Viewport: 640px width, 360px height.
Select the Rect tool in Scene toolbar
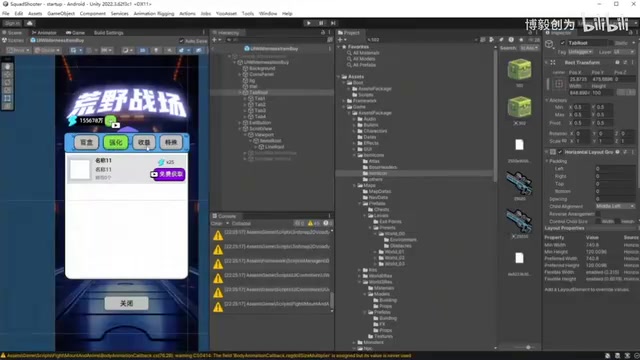point(8,98)
